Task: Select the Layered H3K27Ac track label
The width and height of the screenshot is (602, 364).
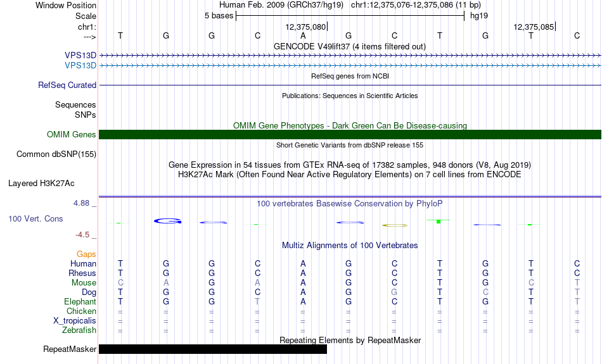Action: (x=41, y=184)
